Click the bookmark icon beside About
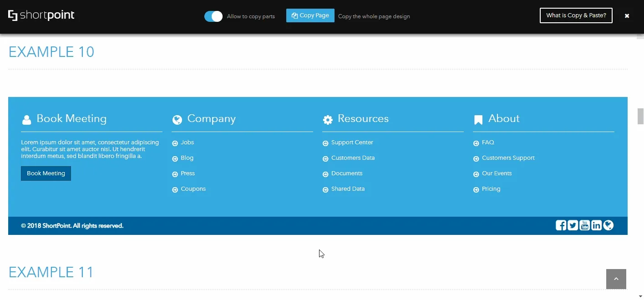644x300 pixels. click(478, 120)
